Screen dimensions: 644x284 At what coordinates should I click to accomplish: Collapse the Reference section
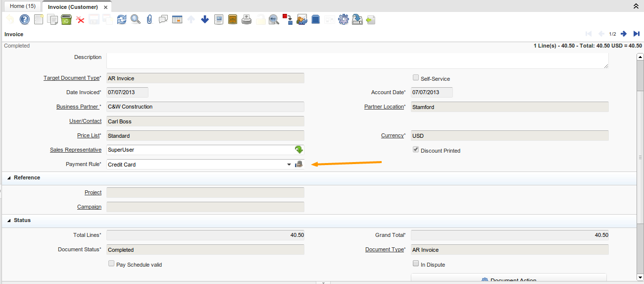click(9, 178)
